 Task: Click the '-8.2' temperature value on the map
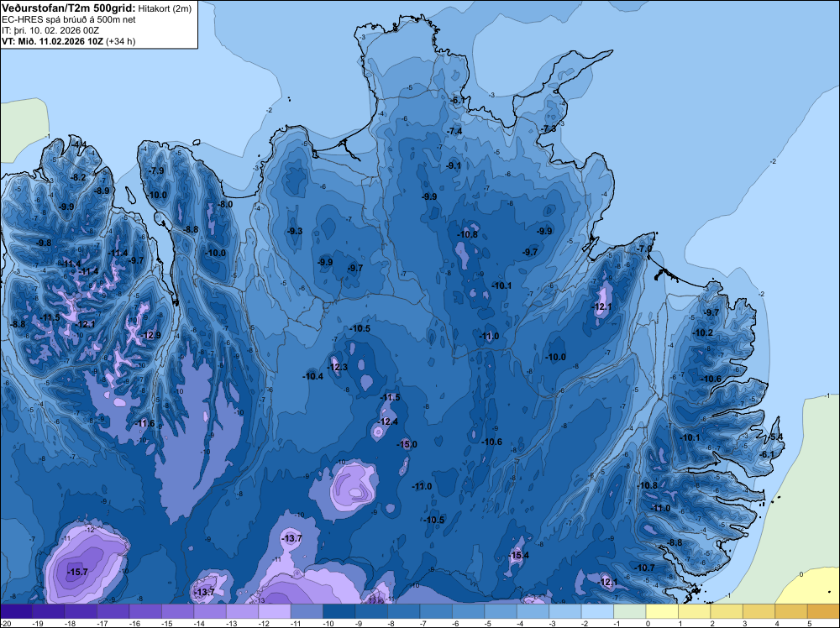click(79, 177)
